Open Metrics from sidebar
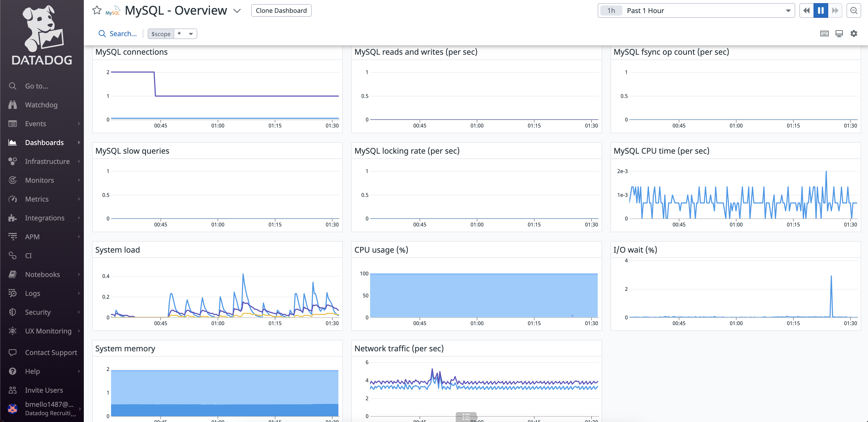The height and width of the screenshot is (422, 868). pos(37,199)
